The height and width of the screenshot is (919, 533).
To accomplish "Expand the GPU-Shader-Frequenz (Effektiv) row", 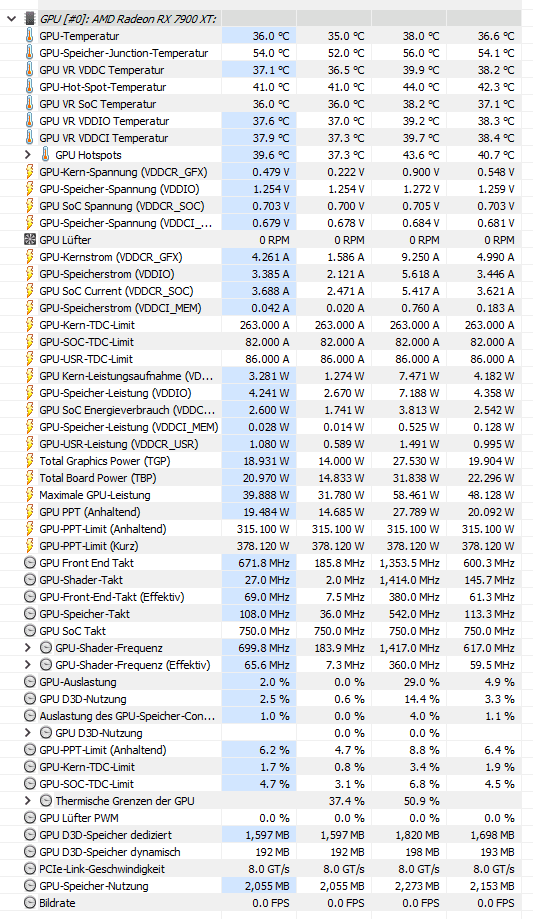I will (28, 665).
